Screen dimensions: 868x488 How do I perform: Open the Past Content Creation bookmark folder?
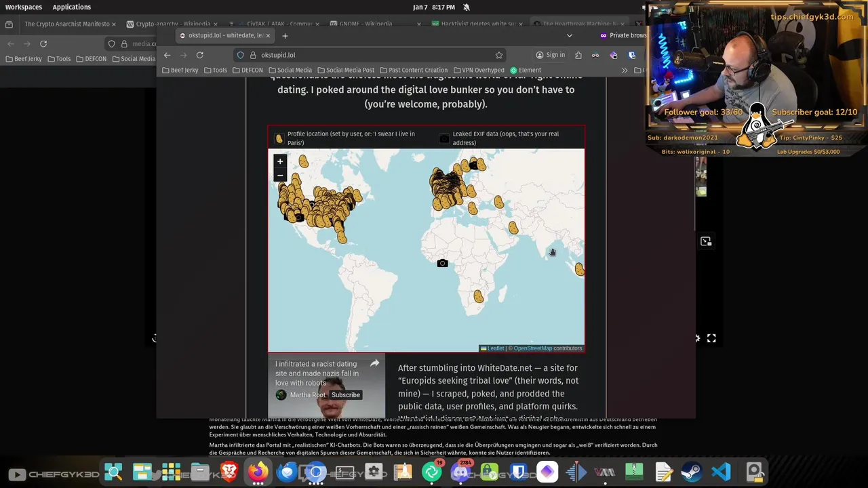point(413,70)
